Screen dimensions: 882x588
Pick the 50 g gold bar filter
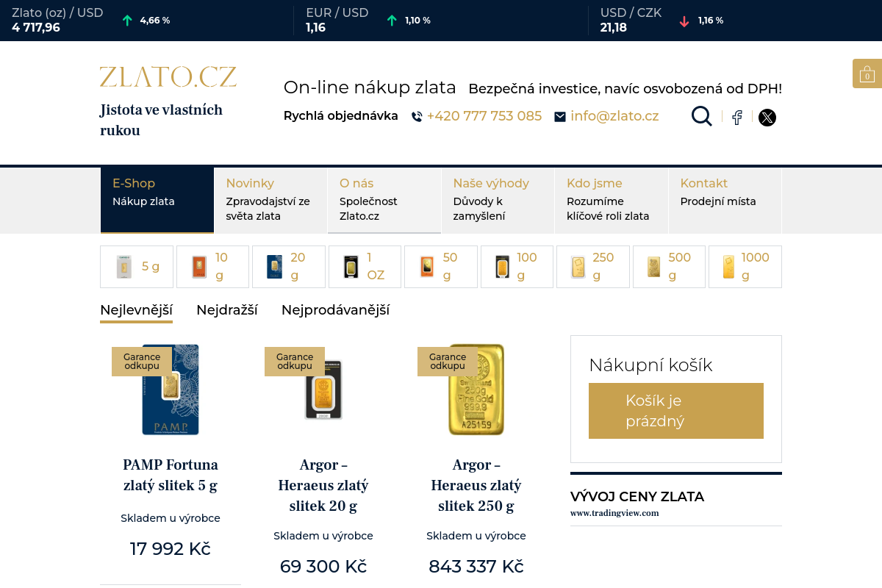click(x=440, y=267)
